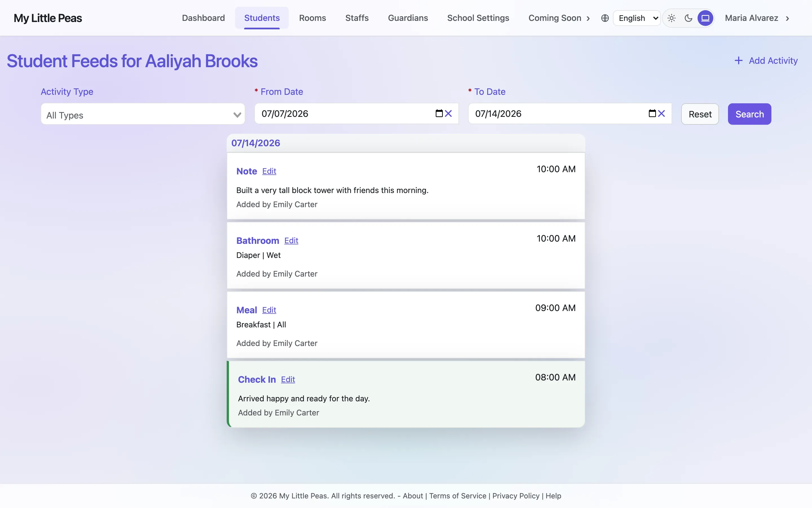
Task: Click the Search button
Action: pos(749,114)
